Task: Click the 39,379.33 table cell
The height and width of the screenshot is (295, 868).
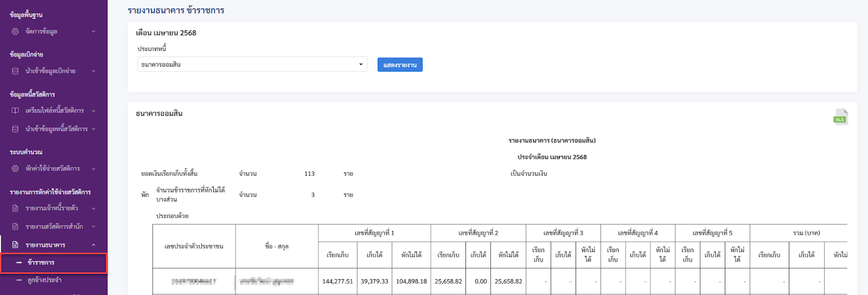Action: point(374,281)
